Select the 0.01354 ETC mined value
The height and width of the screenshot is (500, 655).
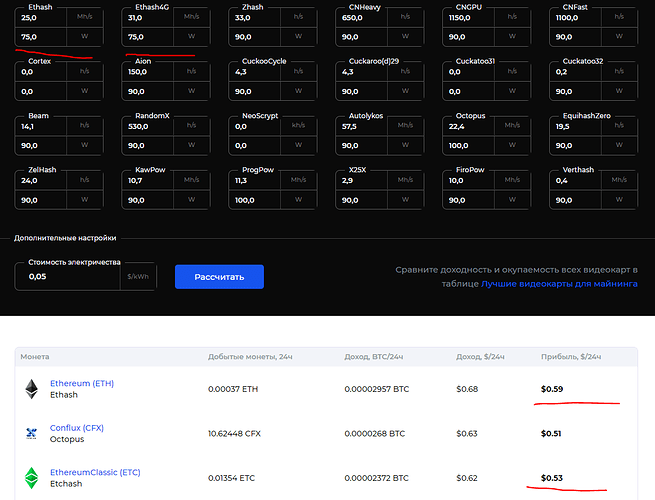tap(231, 478)
